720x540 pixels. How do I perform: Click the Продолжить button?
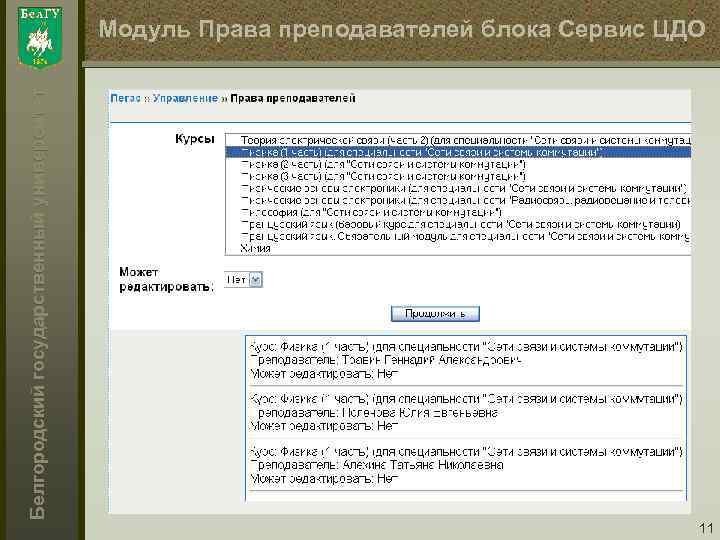tap(435, 314)
